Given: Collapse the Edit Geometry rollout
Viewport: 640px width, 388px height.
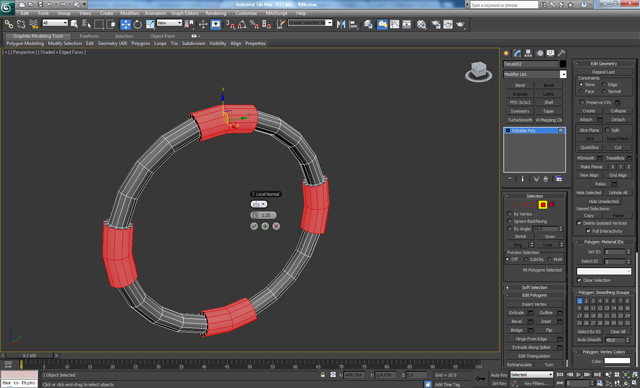Looking at the screenshot, I should (x=604, y=64).
